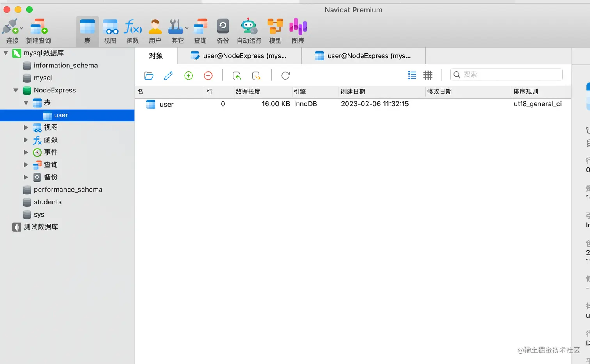This screenshot has height=364, width=590.
Task: Sort by the 数据长度 column header
Action: pyautogui.click(x=263, y=92)
